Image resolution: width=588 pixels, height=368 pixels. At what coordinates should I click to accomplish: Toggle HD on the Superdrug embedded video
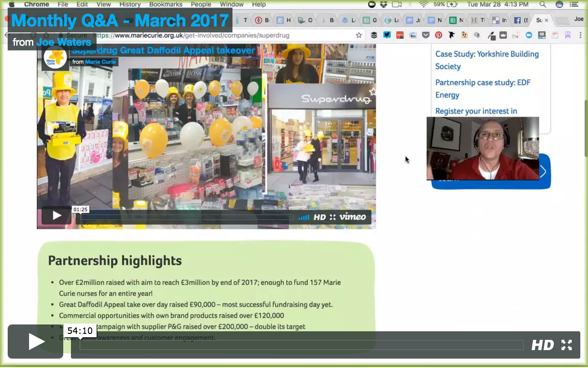point(320,217)
